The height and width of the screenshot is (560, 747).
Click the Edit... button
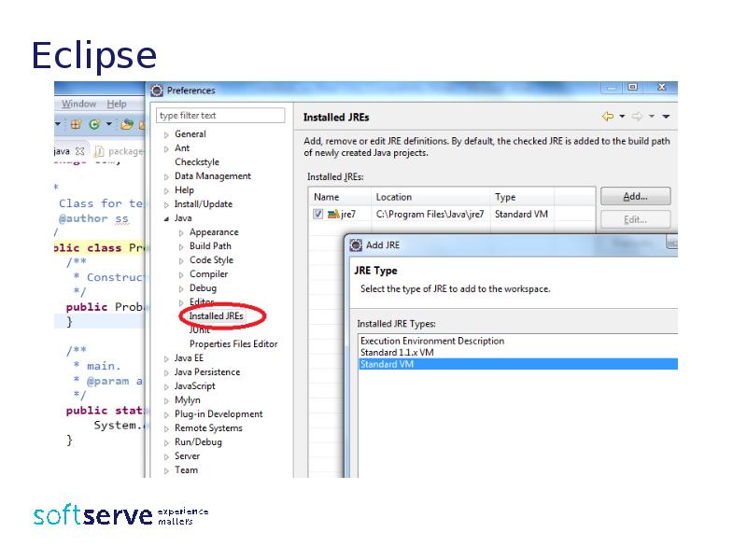(636, 219)
